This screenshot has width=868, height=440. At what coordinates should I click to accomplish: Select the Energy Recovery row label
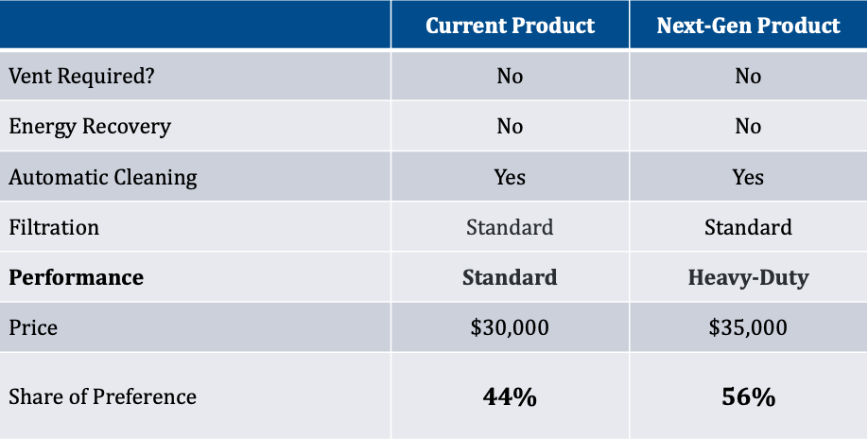(x=90, y=126)
